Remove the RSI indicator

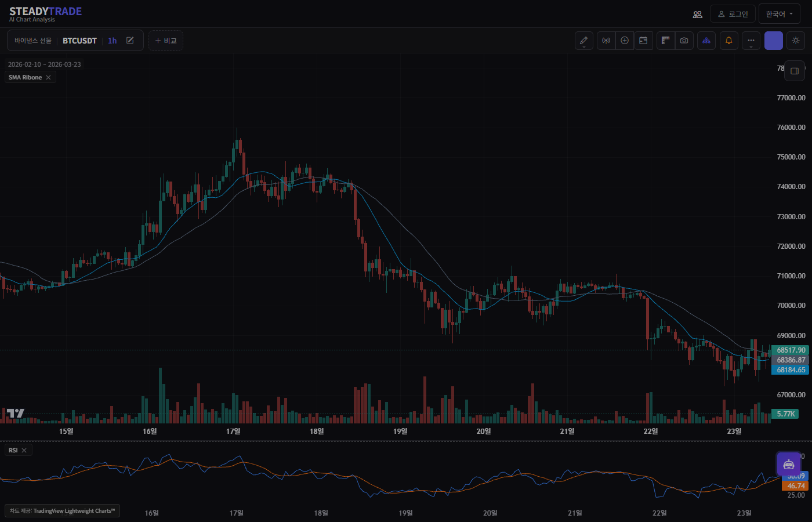point(24,450)
